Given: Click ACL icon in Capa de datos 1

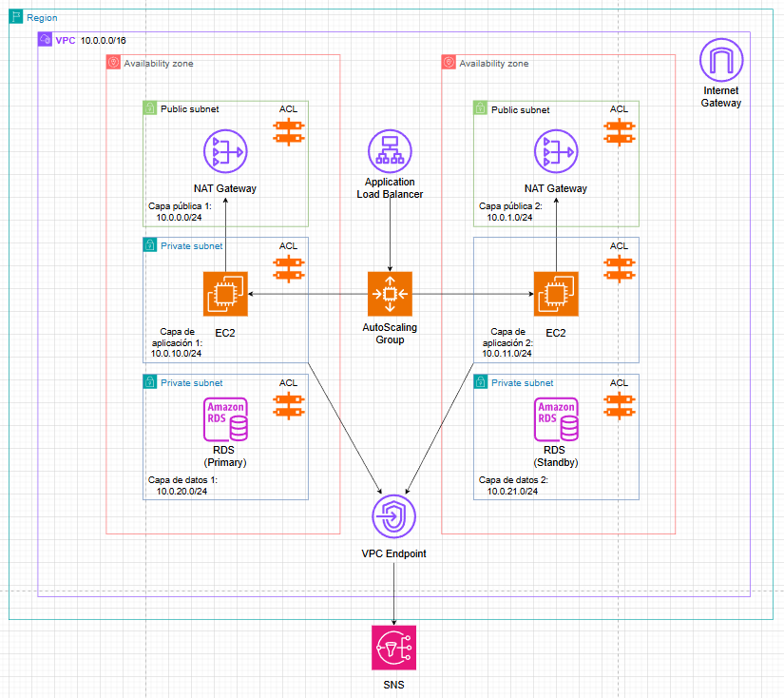Looking at the screenshot, I should click(x=289, y=406).
